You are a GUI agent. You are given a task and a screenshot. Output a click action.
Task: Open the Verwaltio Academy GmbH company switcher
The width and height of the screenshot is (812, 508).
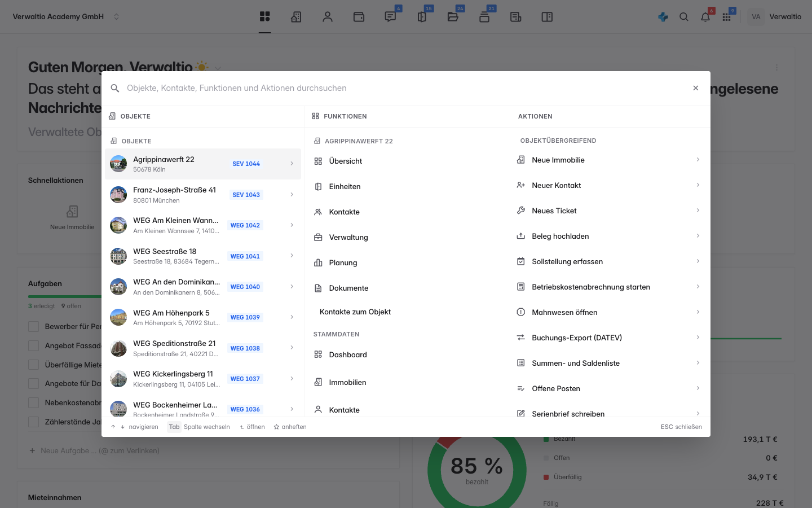tap(66, 17)
